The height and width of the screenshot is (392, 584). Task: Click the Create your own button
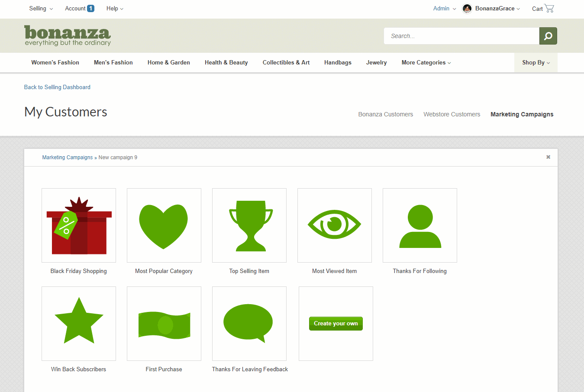(x=336, y=324)
